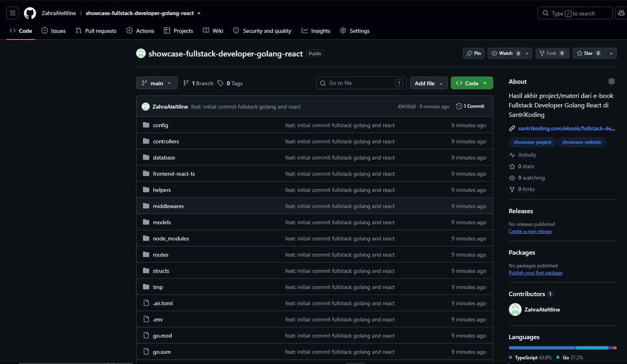Open the frontend-react-ts folder
This screenshot has height=364, width=627.
coord(174,174)
